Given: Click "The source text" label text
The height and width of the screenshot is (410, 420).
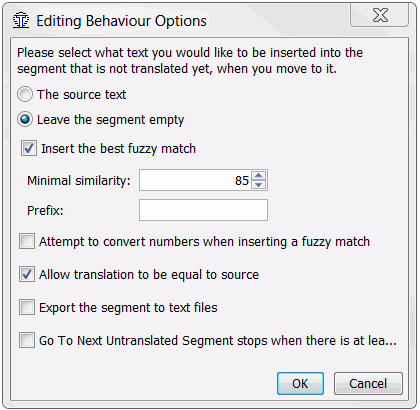Looking at the screenshot, I should tap(81, 95).
